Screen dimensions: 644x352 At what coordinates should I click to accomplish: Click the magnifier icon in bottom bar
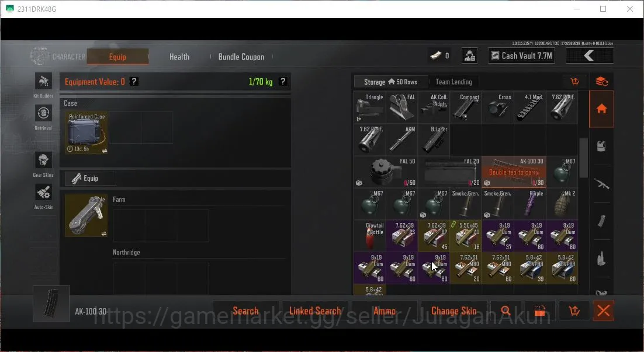pyautogui.click(x=506, y=311)
